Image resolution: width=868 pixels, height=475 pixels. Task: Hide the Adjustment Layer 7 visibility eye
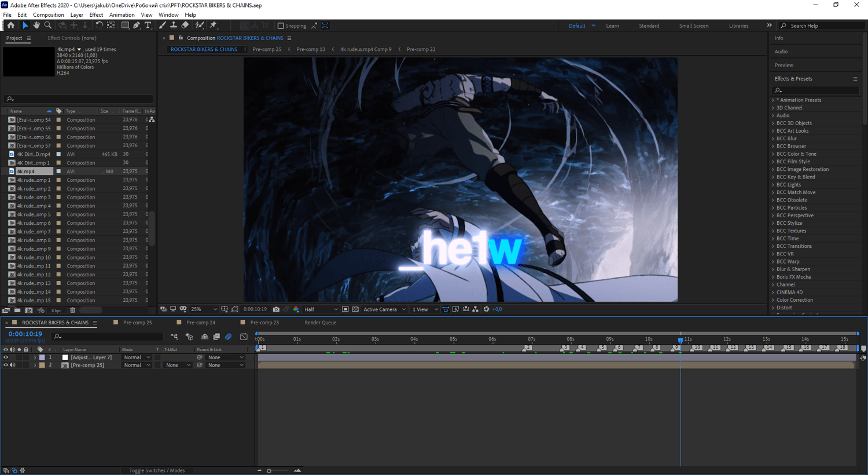tap(6, 357)
